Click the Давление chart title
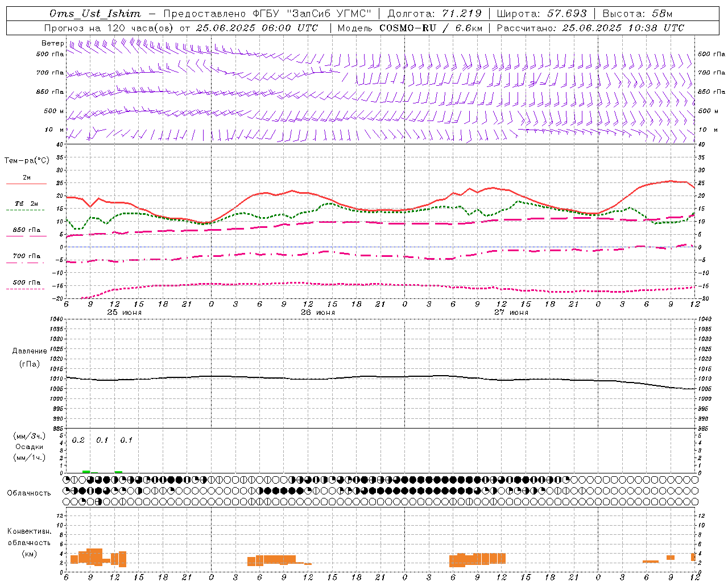Viewport: 728px width, 582px height. pyautogui.click(x=30, y=351)
